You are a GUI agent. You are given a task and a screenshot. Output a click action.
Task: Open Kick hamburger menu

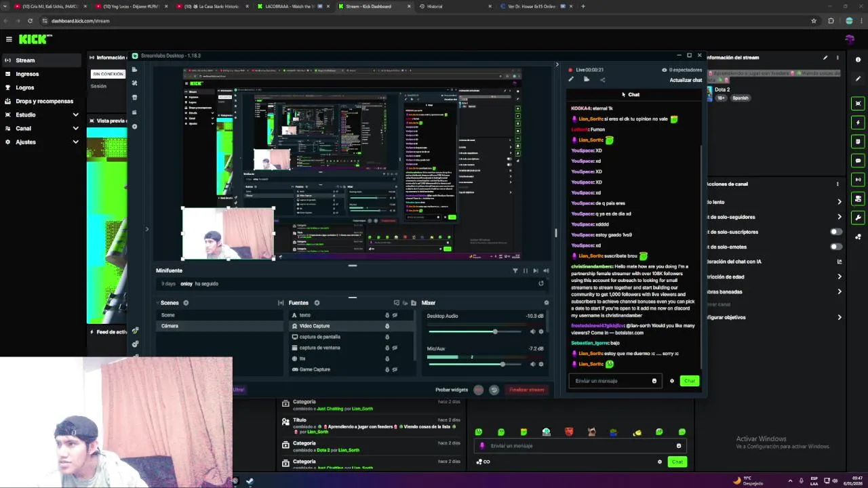9,39
